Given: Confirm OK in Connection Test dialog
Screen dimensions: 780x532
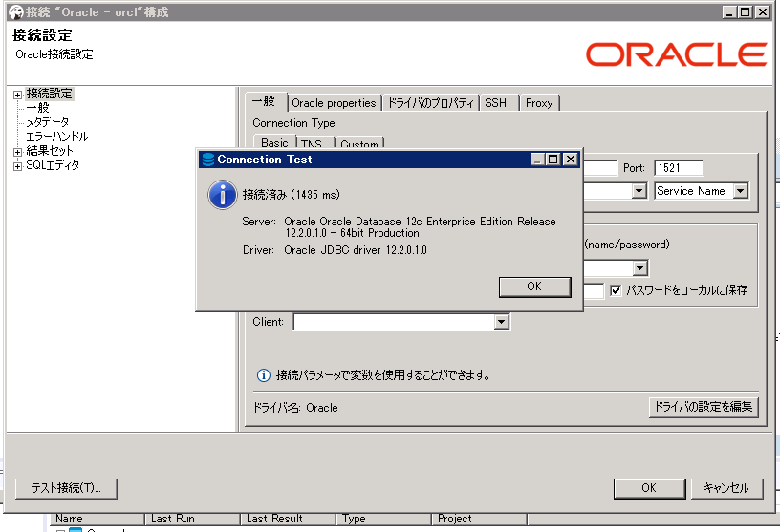Looking at the screenshot, I should [534, 287].
